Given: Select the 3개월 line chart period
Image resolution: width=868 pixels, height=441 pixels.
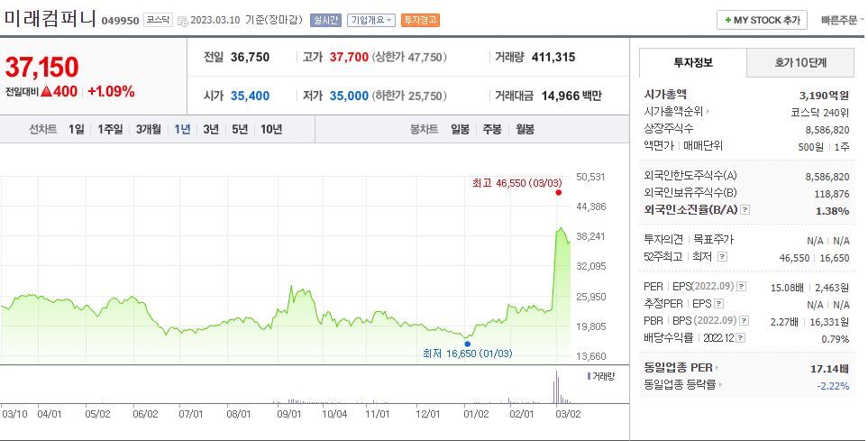Looking at the screenshot, I should [x=149, y=129].
